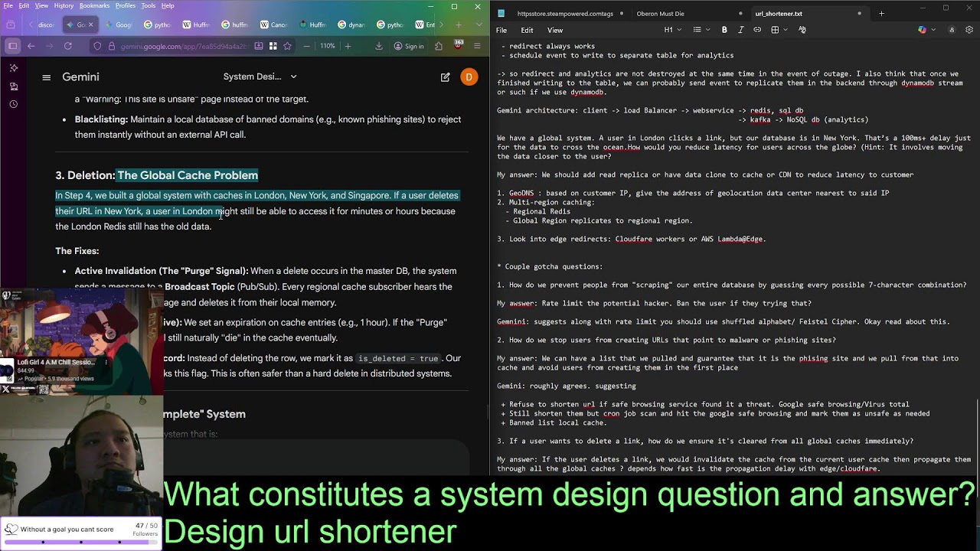This screenshot has height=551, width=980.
Task: Open the browser History menu
Action: (64, 5)
